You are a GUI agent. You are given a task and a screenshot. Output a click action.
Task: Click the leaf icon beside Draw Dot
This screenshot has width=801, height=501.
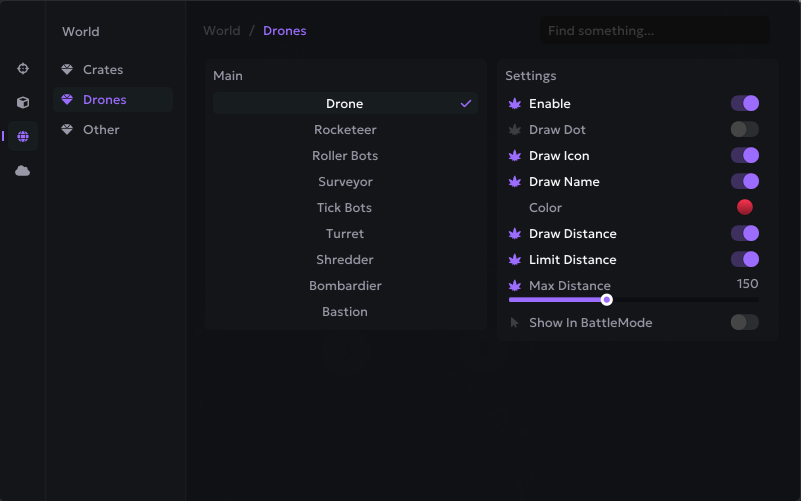515,130
